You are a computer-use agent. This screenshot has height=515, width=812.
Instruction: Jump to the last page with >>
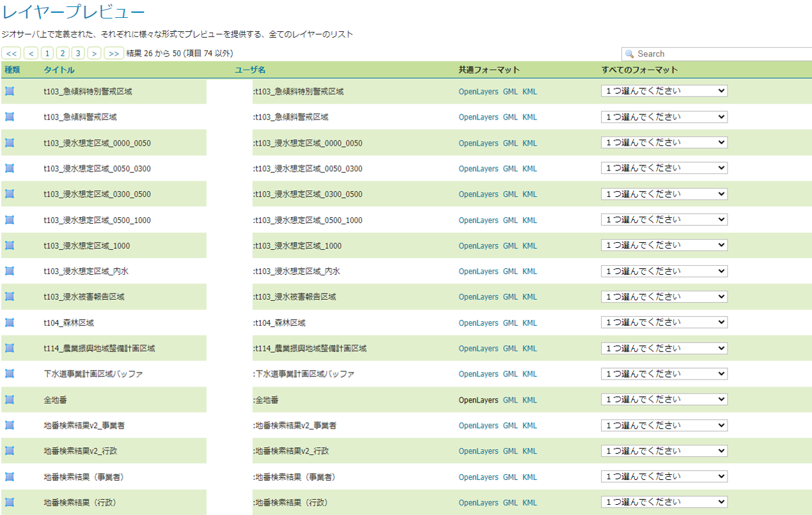click(x=114, y=53)
